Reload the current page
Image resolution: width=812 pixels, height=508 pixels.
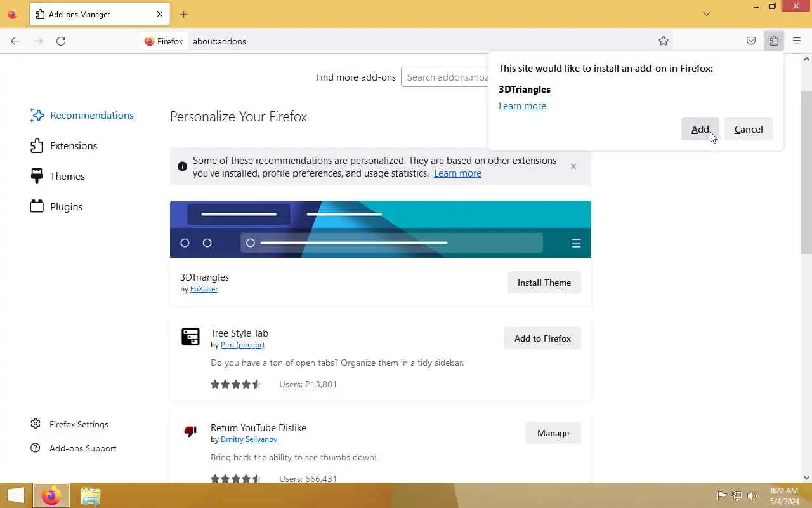click(61, 41)
